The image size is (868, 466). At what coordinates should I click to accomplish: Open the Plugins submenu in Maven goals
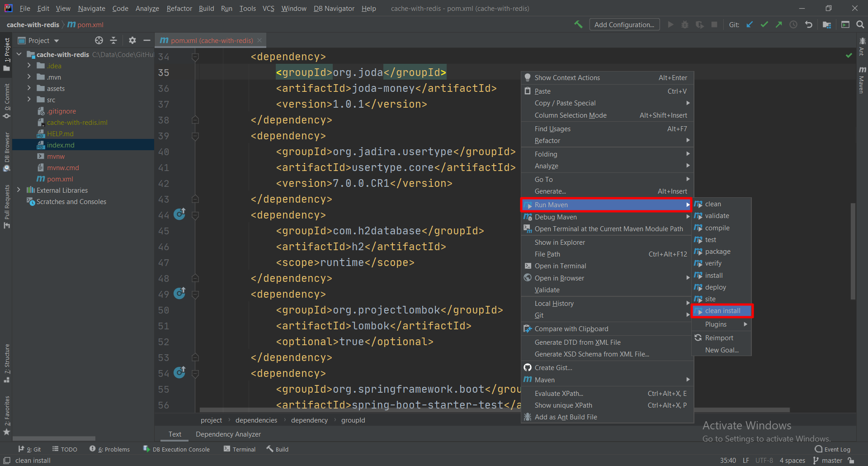721,324
